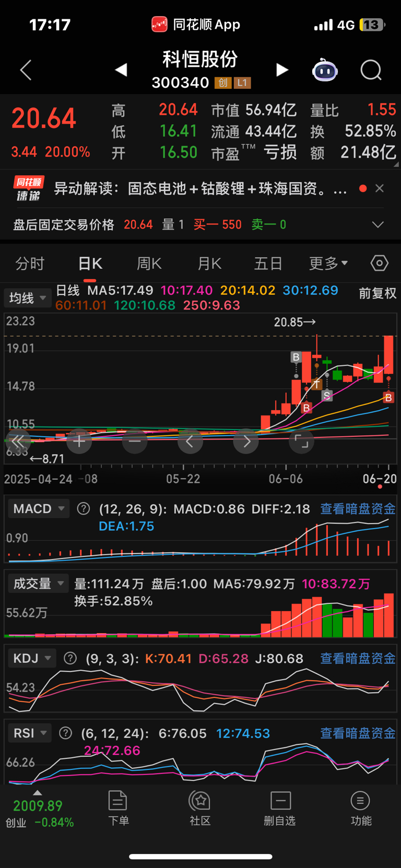Image resolution: width=401 pixels, height=868 pixels.
Task: Switch to previous stock with left triangle
Action: (121, 69)
